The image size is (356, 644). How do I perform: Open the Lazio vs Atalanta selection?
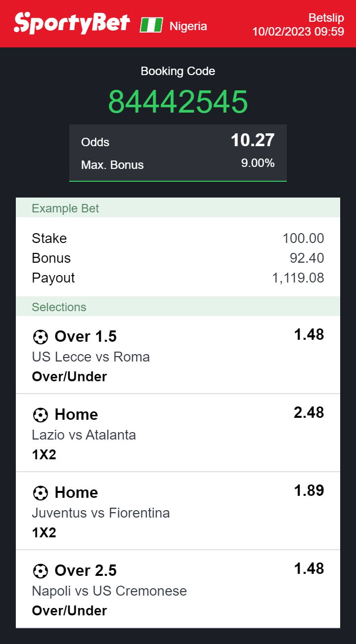pos(84,435)
